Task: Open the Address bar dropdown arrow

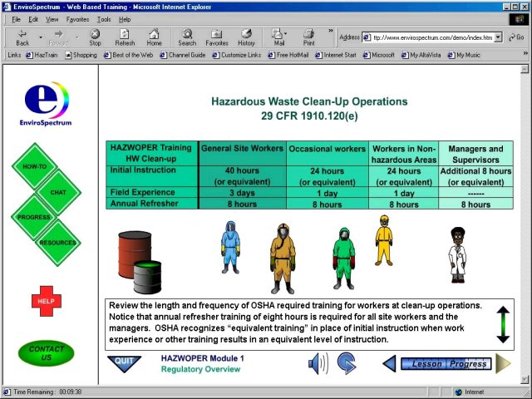Action: coord(498,37)
